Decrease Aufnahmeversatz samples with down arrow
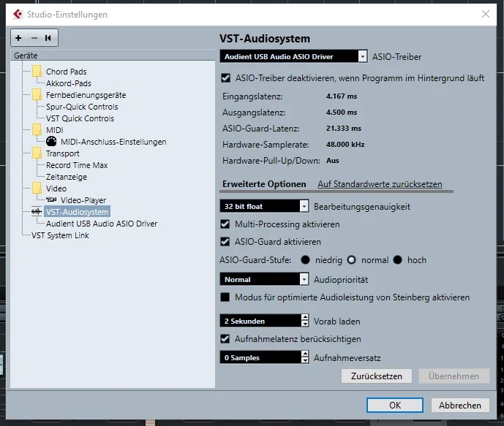The height and width of the screenshot is (426, 504). 305,360
